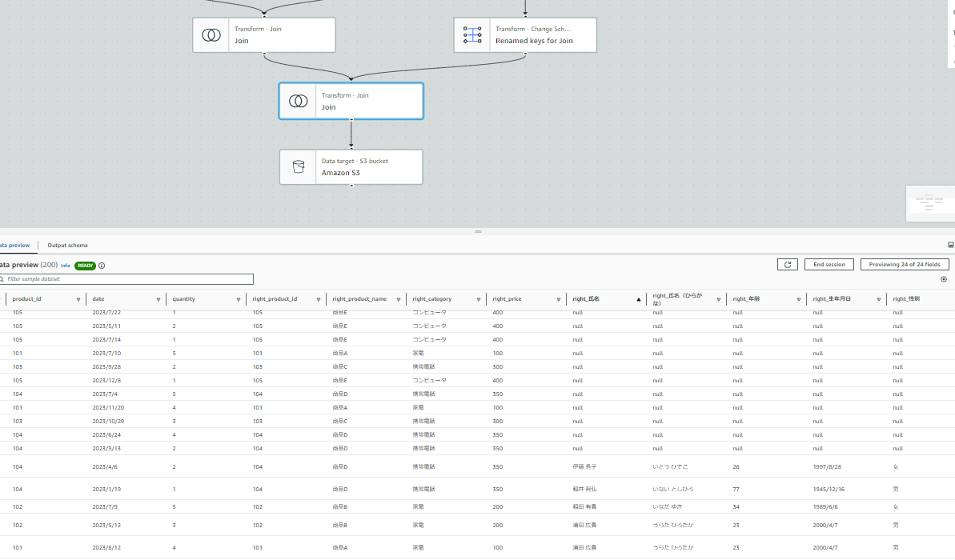Screen dimensions: 955x560
Task: Click the upper Join node's overlapping circles icon
Action: 211,35
